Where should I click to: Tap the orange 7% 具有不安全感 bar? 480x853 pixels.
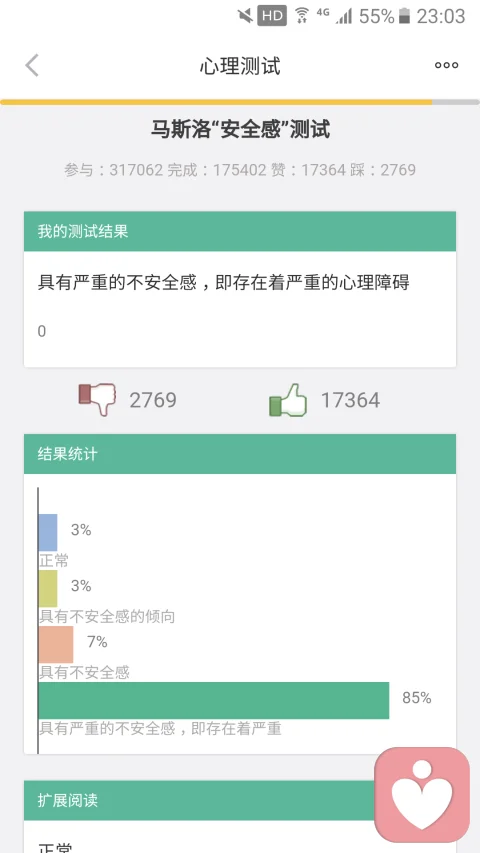point(56,645)
